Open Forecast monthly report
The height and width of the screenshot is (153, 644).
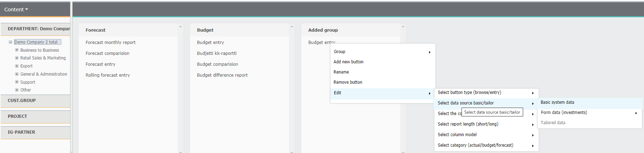111,42
